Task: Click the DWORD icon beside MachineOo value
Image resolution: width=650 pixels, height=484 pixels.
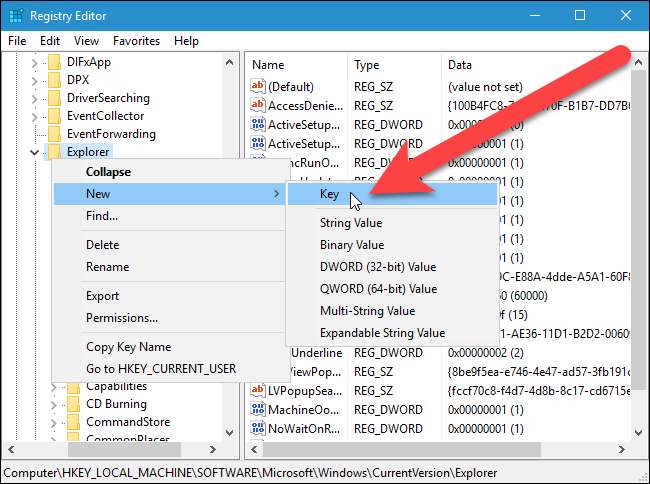Action: click(258, 410)
